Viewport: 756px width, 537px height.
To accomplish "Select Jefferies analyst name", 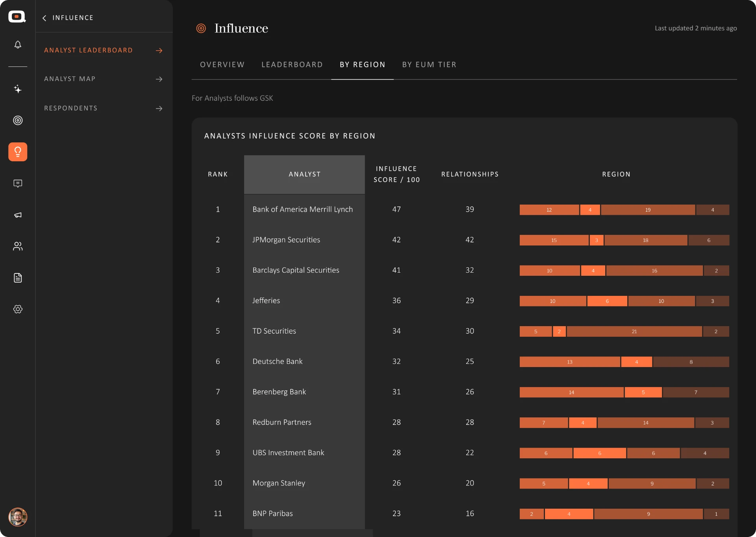I will point(266,301).
